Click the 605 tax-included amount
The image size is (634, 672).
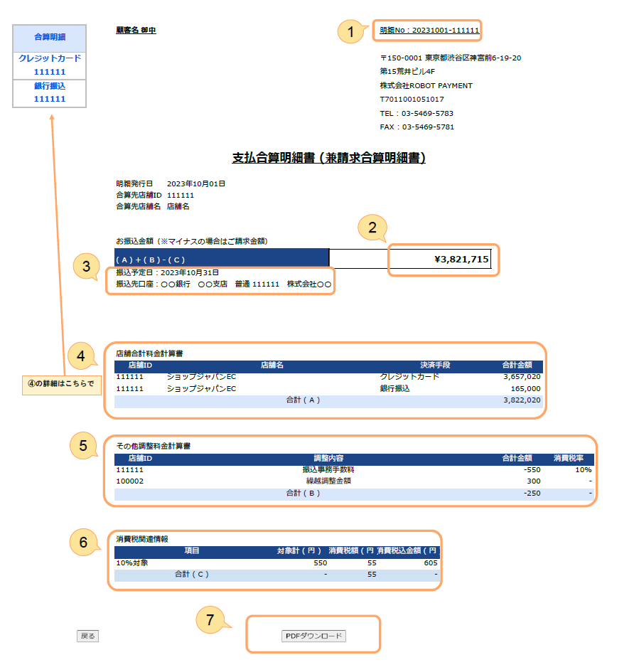click(431, 562)
